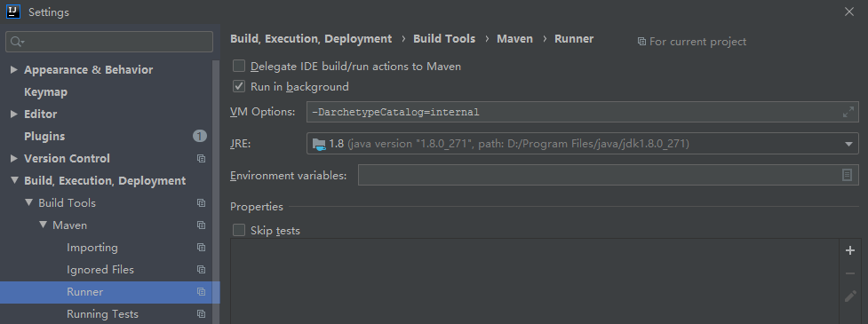The height and width of the screenshot is (324, 868).
Task: Remove selected property with minus icon
Action: coord(850,273)
